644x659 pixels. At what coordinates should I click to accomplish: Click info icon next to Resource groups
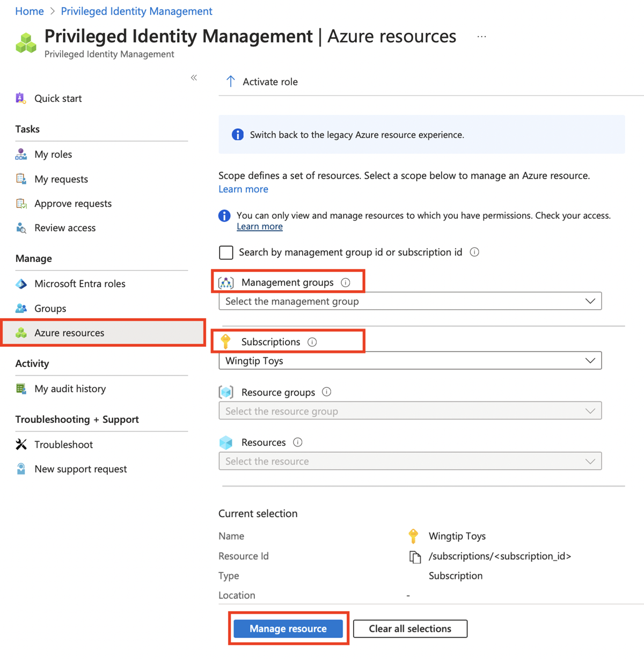[326, 392]
